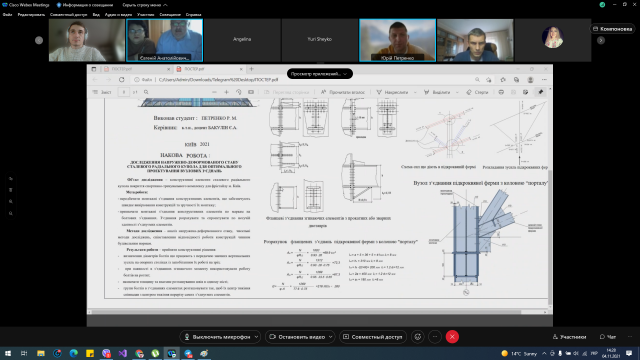The image size is (640, 360).
Task: Open more options ellipsis in meeting controls
Action: pyautogui.click(x=435, y=337)
